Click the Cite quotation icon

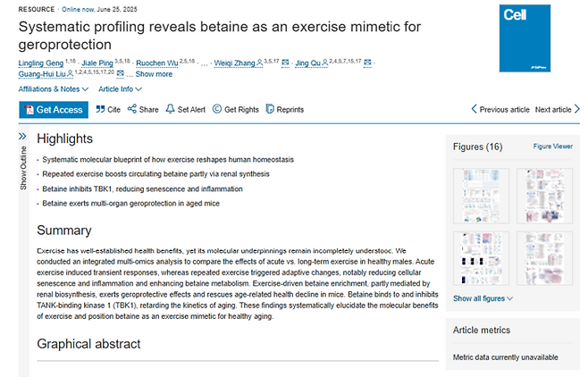point(100,110)
